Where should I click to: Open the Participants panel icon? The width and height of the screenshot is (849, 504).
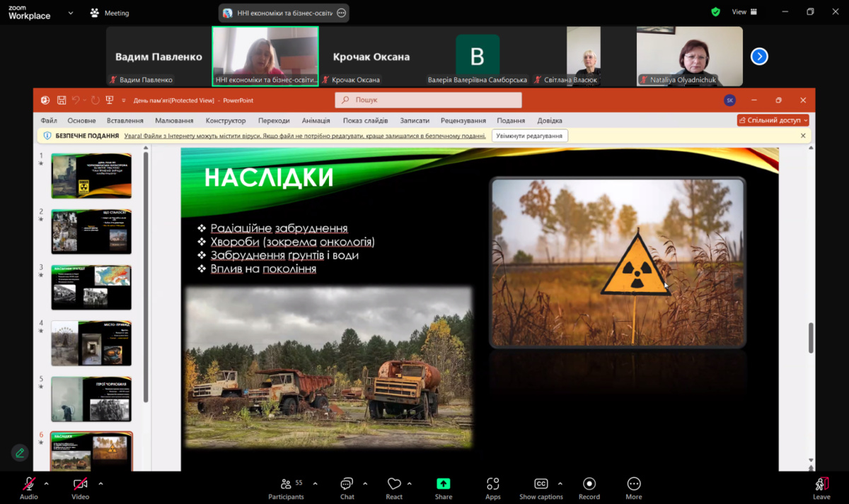click(x=286, y=484)
